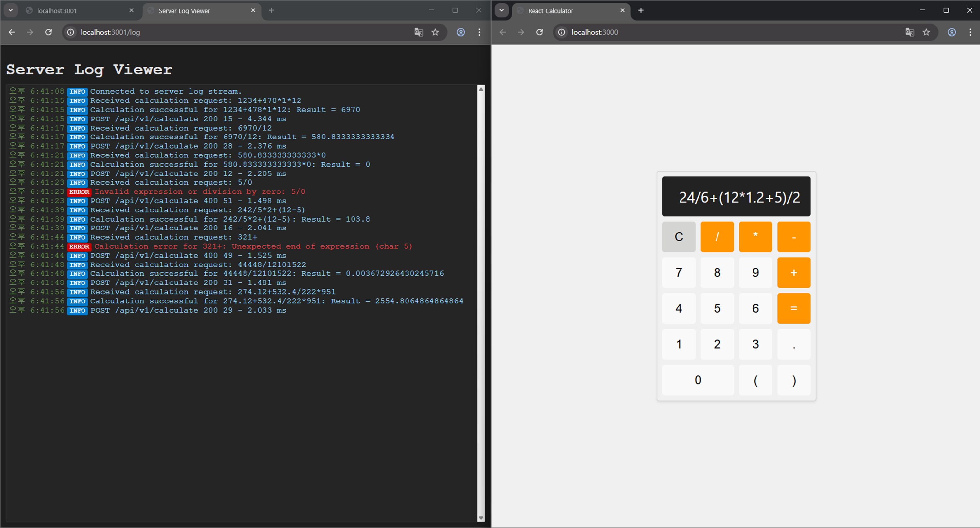Expand tab search dropdown in React Calculator window
This screenshot has height=528, width=980.
(501, 10)
